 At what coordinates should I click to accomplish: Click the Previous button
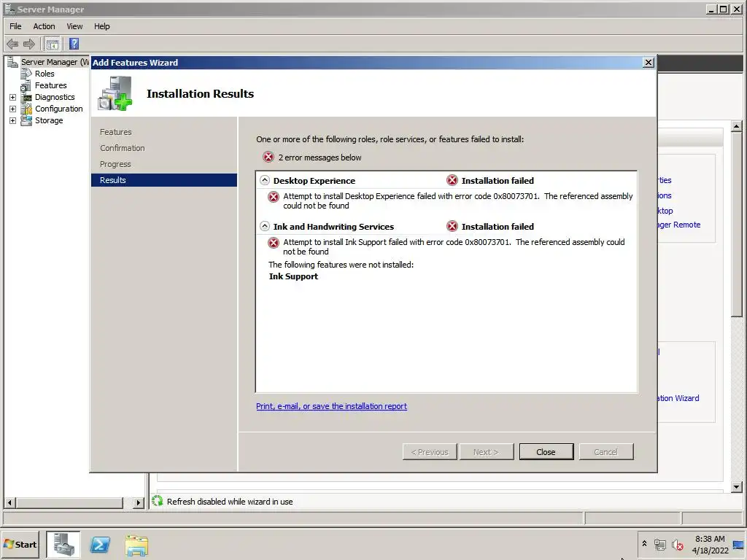430,452
